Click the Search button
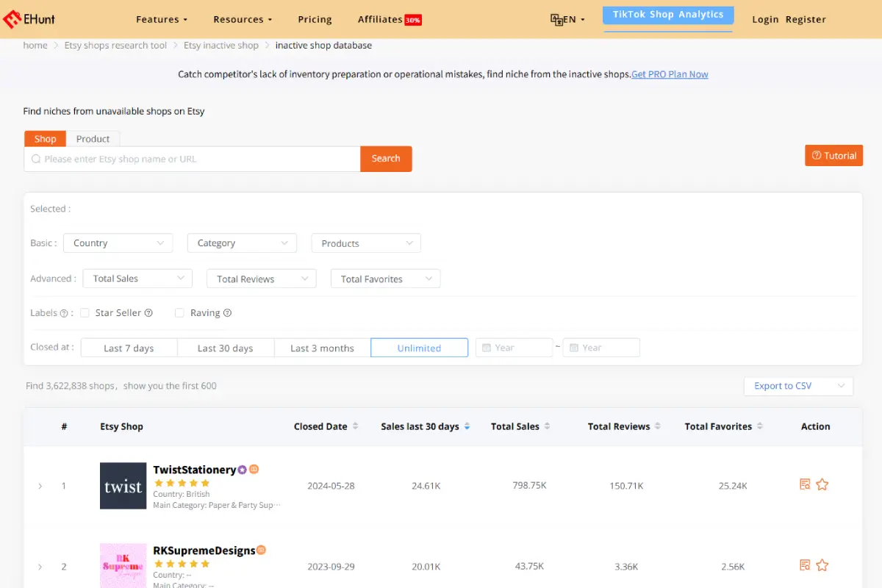The width and height of the screenshot is (882, 588). 386,159
